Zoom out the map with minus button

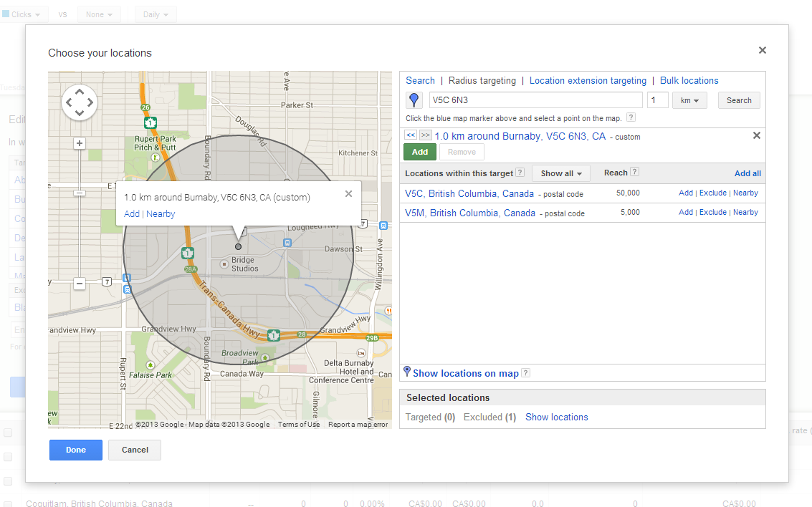(x=80, y=284)
